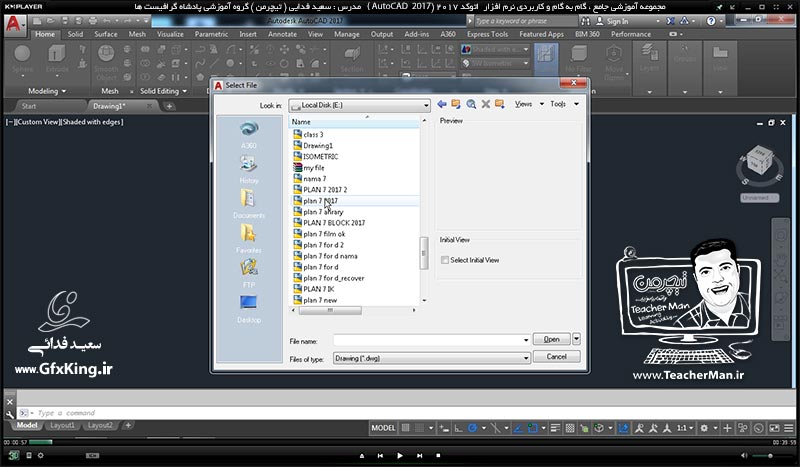Image resolution: width=800 pixels, height=467 pixels.
Task: Open the FTP shortcut in places list
Action: point(248,273)
